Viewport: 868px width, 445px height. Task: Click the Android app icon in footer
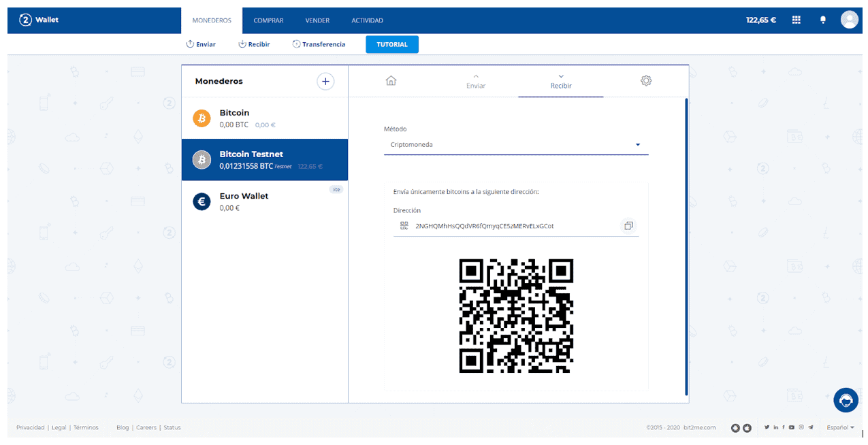tap(735, 428)
